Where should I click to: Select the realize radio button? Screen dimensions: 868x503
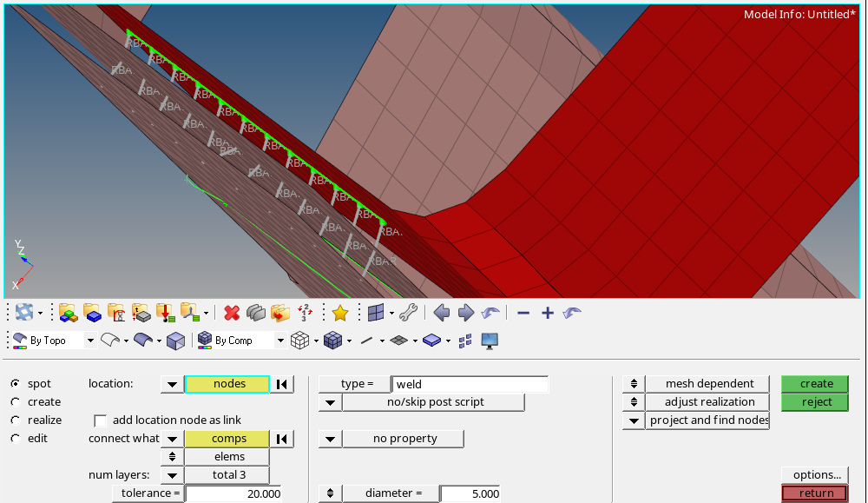(x=15, y=420)
